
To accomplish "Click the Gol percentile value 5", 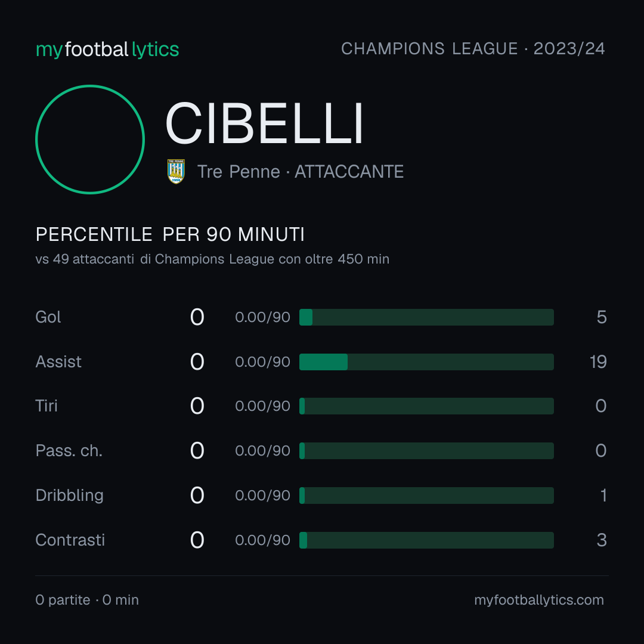I will point(602,317).
